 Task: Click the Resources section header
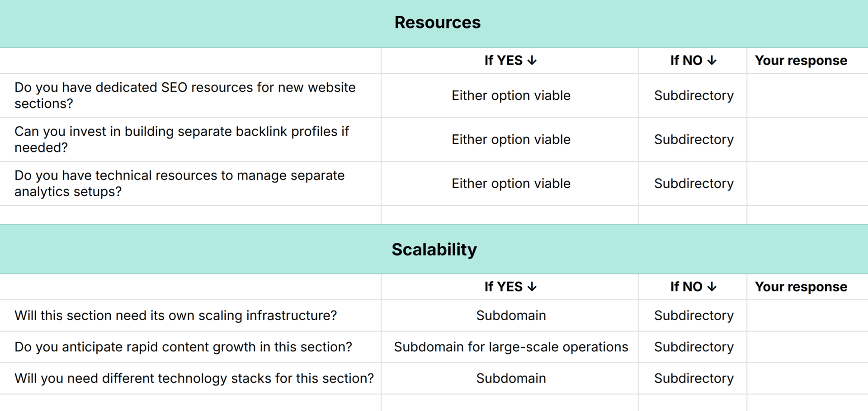[x=437, y=23]
